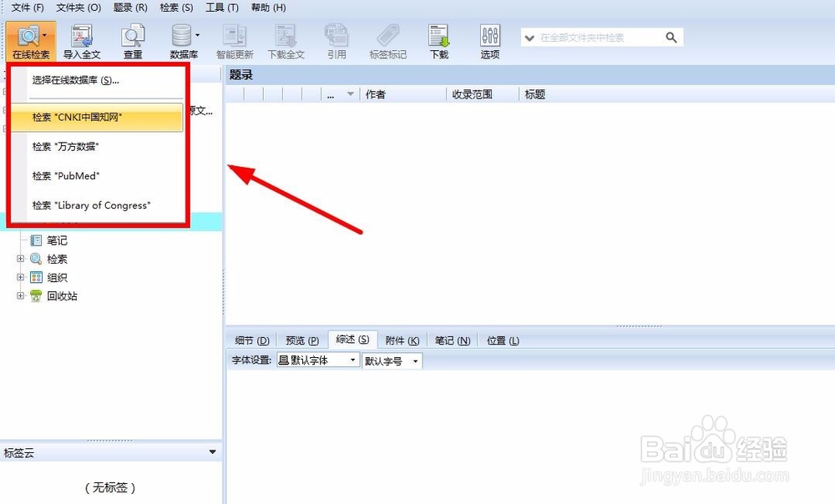The width and height of the screenshot is (835, 504).
Task: Open the 检索 (S) menu
Action: click(177, 8)
